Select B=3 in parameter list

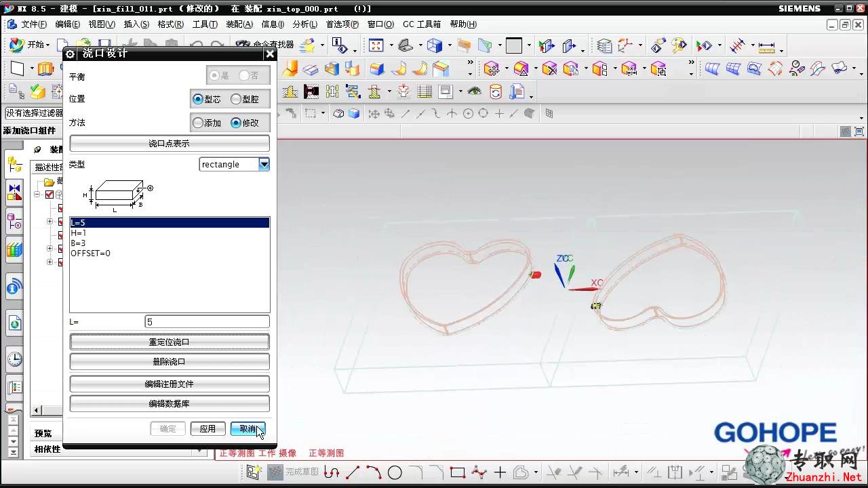[x=170, y=243]
